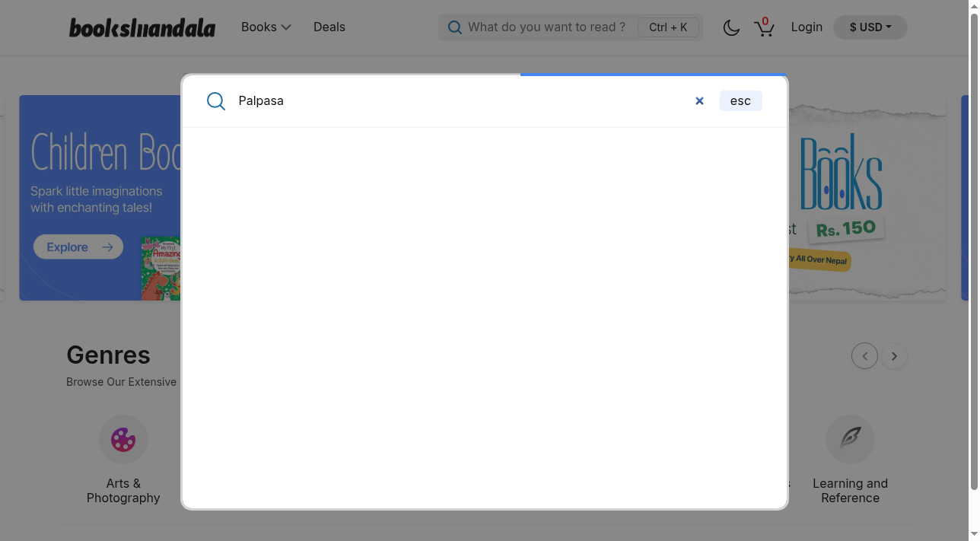Click the Ctrl + K shortcut badge

[668, 27]
